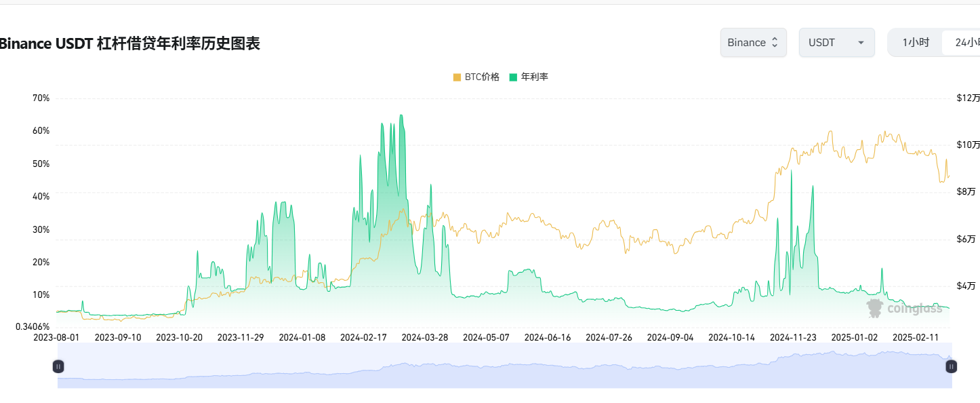The height and width of the screenshot is (403, 980).
Task: Click the 40% y-axis label
Action: [41, 197]
